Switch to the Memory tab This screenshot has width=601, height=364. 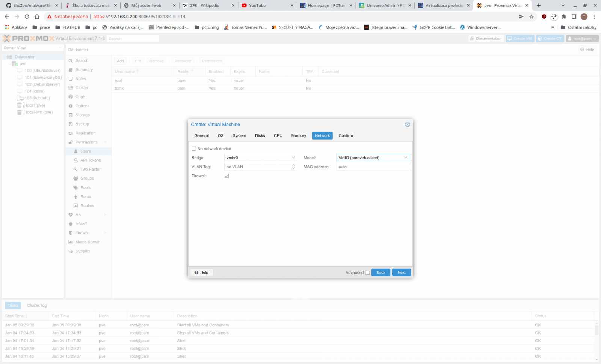pos(299,136)
